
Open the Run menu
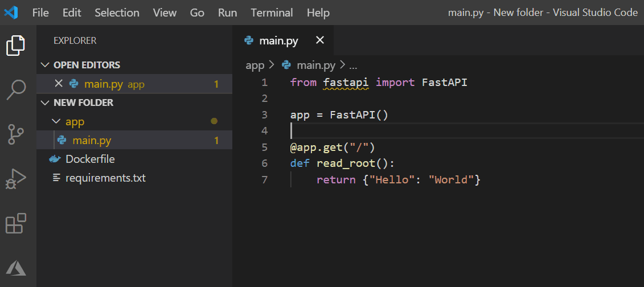pos(228,13)
